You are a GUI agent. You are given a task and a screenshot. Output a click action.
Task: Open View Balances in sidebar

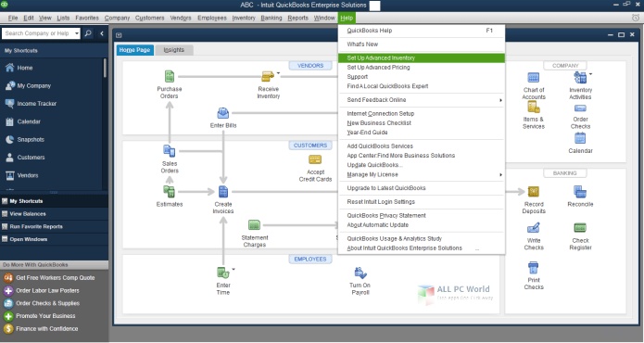(28, 213)
